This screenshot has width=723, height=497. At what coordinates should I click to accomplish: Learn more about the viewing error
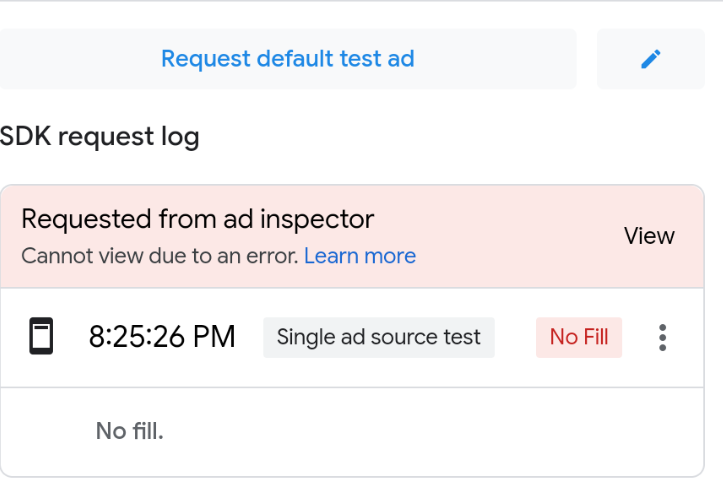point(360,256)
